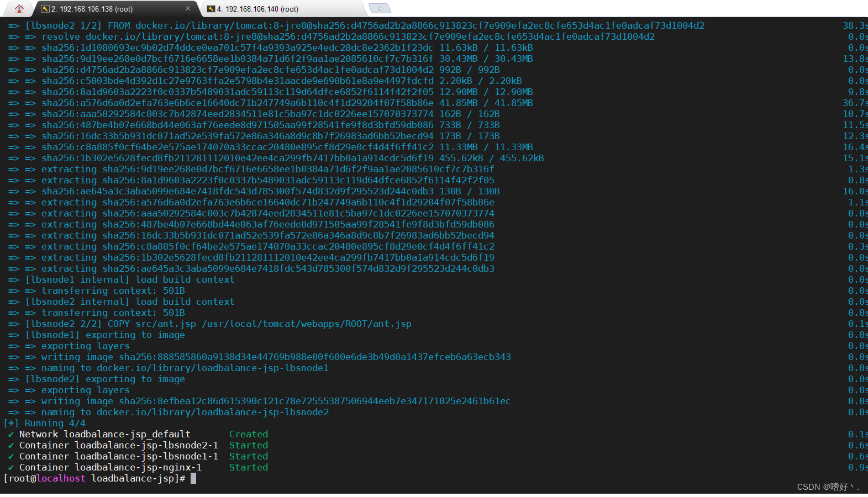Click the terminal cursor after the loadbalance-jsp prompt
This screenshot has height=497, width=868.
[193, 478]
